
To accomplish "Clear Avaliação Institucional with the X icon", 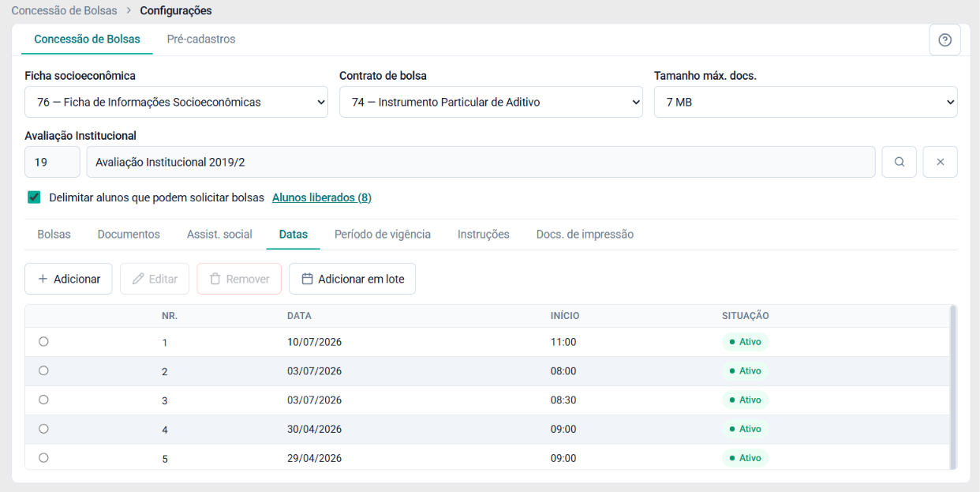I will click(941, 162).
